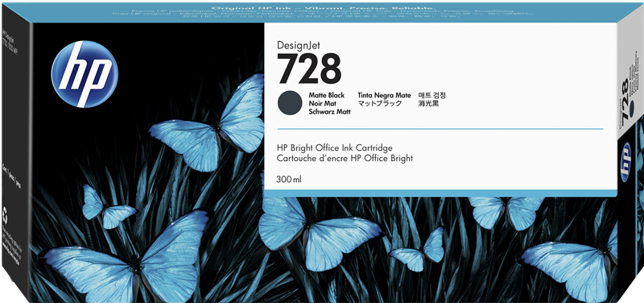Screen dimensions: 644x303
Task: Click the small HP logo on right side panel
Action: pos(626,162)
